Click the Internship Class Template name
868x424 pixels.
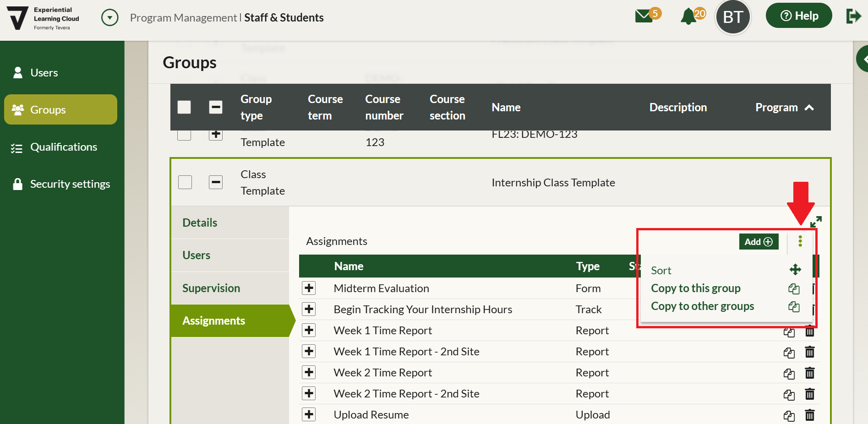(x=553, y=182)
